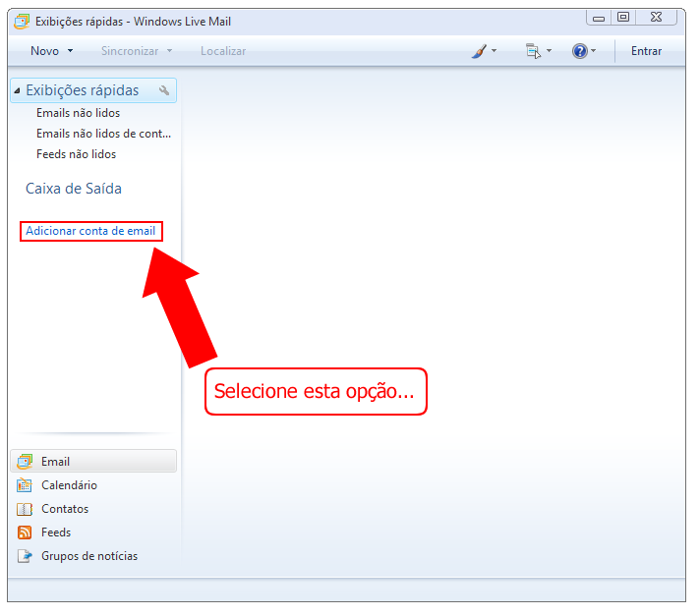Switch to Grupos de notícias section
700x616 pixels.
coord(89,556)
